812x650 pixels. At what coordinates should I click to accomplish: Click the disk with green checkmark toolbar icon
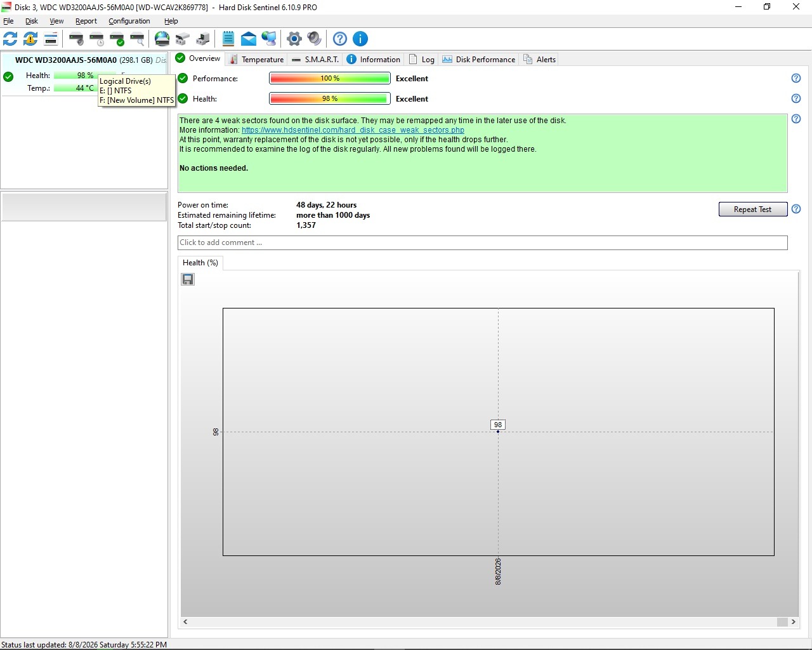click(117, 39)
